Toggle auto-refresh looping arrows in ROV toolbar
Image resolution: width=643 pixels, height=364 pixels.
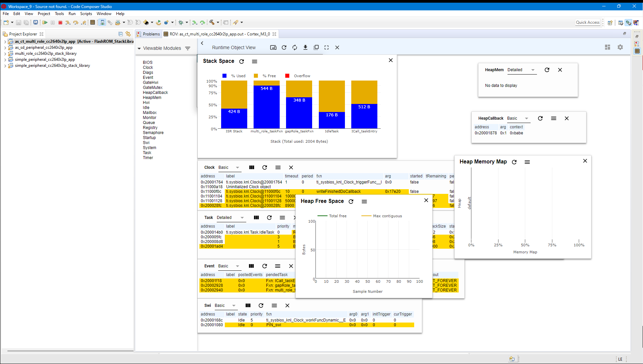(295, 47)
